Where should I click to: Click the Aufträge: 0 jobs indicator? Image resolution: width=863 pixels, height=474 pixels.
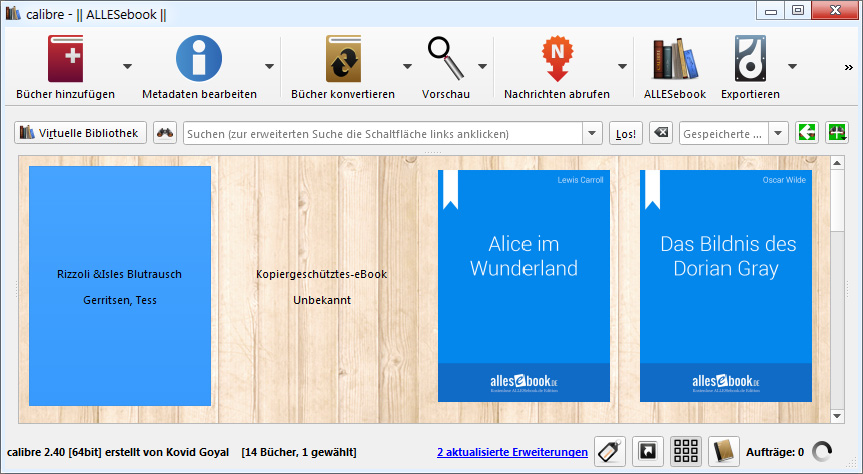pos(775,452)
